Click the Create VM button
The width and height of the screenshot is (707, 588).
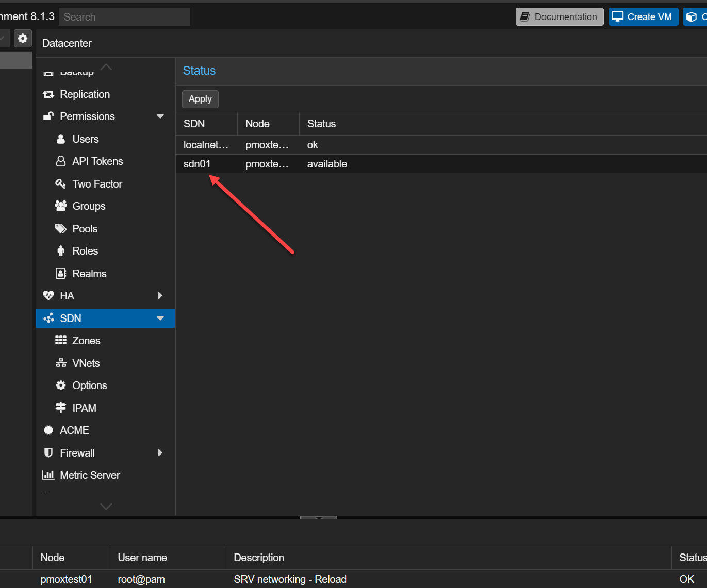click(x=643, y=17)
